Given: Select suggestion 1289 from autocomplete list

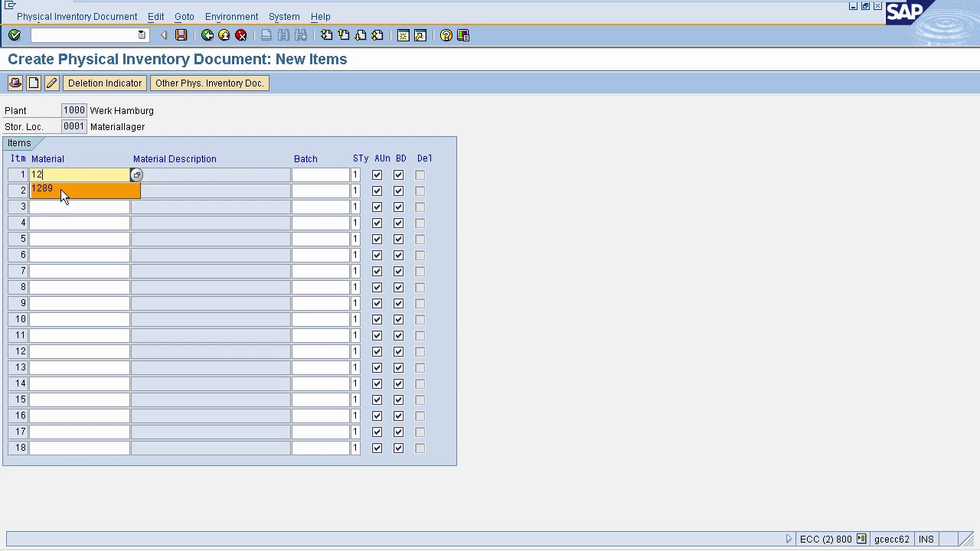Looking at the screenshot, I should pyautogui.click(x=85, y=189).
